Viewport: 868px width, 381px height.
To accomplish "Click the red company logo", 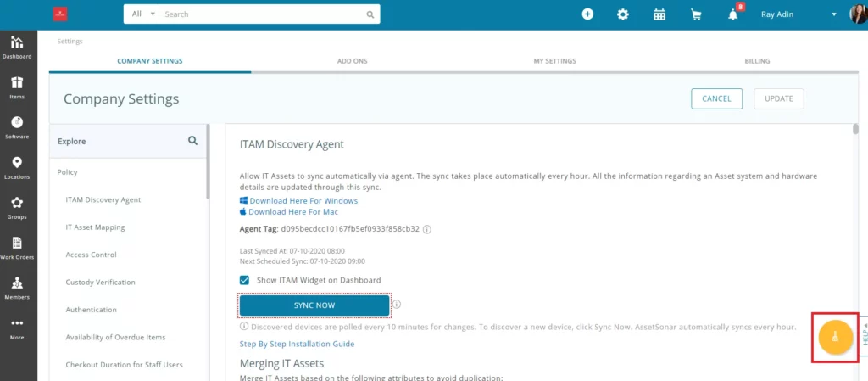I will pyautogui.click(x=60, y=14).
